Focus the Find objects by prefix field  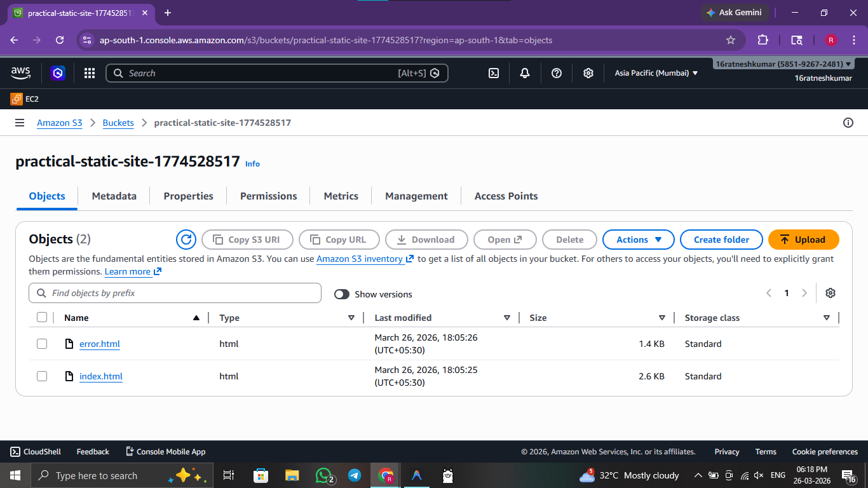coord(175,293)
